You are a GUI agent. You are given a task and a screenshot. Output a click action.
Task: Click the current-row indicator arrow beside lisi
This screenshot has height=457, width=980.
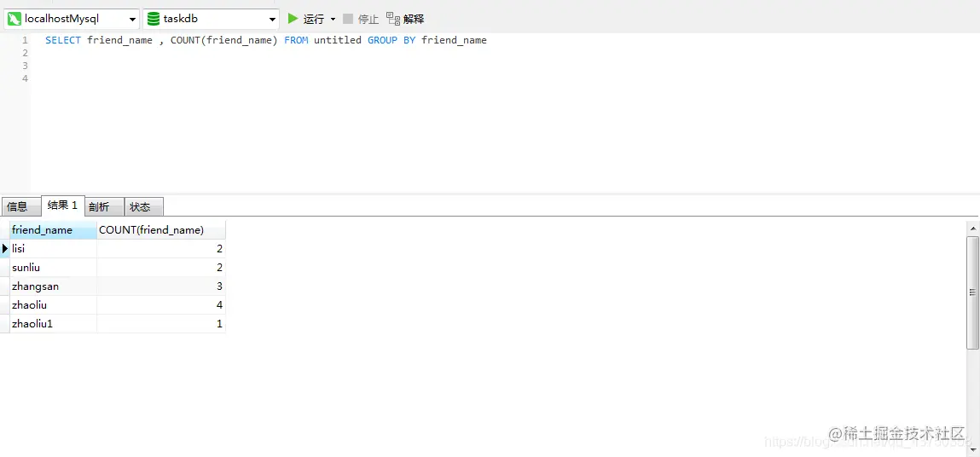[5, 249]
